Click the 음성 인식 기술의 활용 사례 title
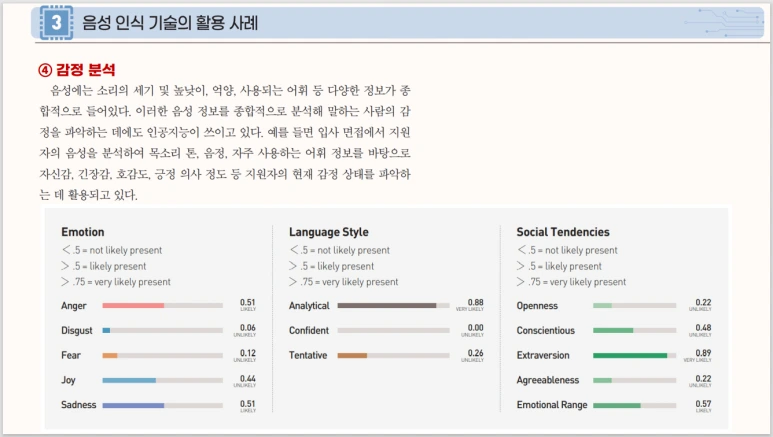This screenshot has height=437, width=773. [170, 23]
